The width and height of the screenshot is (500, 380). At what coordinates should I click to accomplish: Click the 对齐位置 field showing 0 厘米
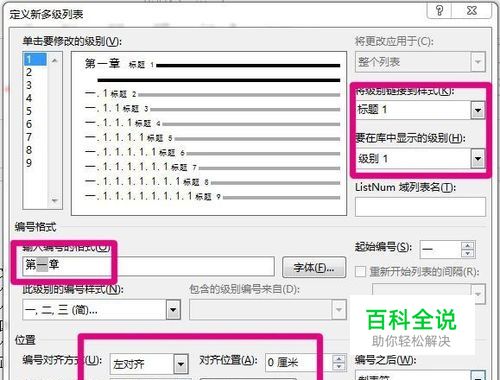pyautogui.click(x=299, y=363)
